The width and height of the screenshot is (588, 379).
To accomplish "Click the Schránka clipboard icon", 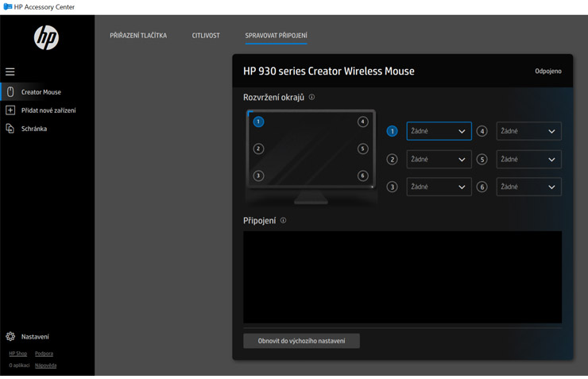I will [x=10, y=129].
